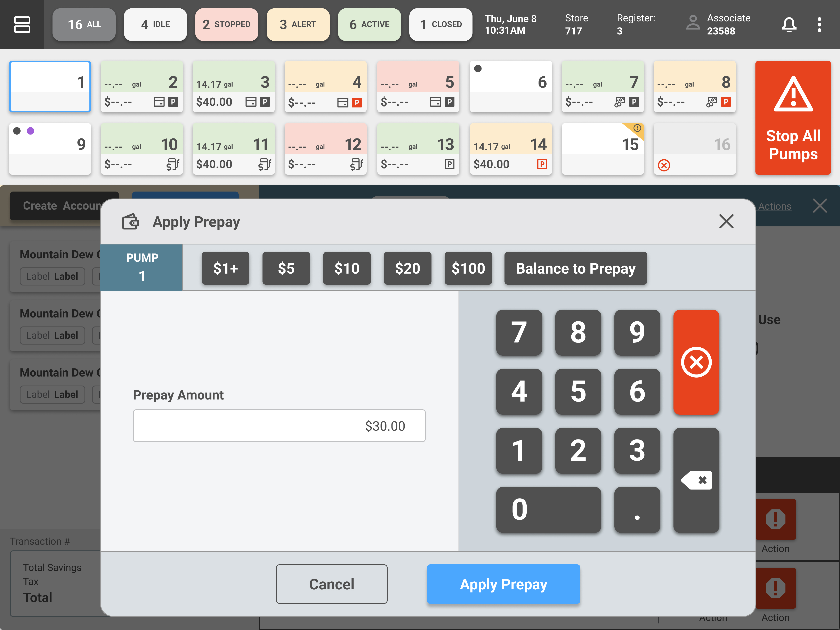This screenshot has width=840, height=630.
Task: Select pump 3 tile showing $40.00
Action: 234,87
